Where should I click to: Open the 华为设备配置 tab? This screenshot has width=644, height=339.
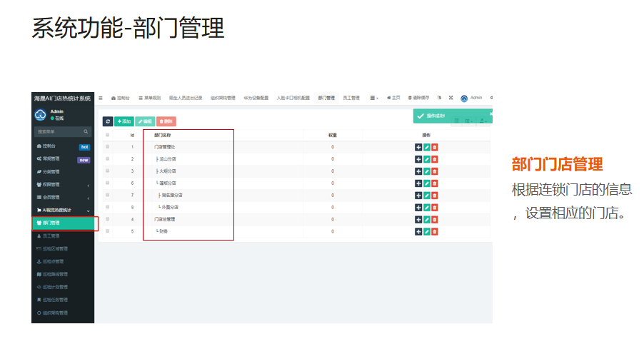(256, 98)
